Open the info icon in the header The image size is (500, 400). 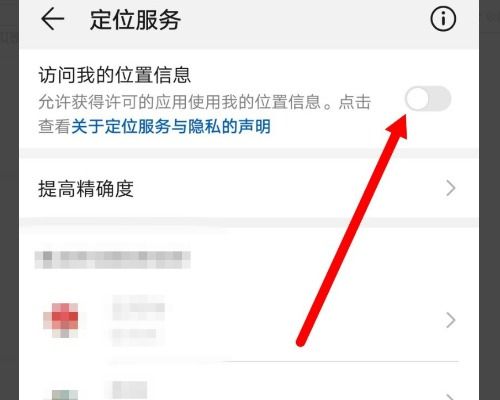(443, 19)
